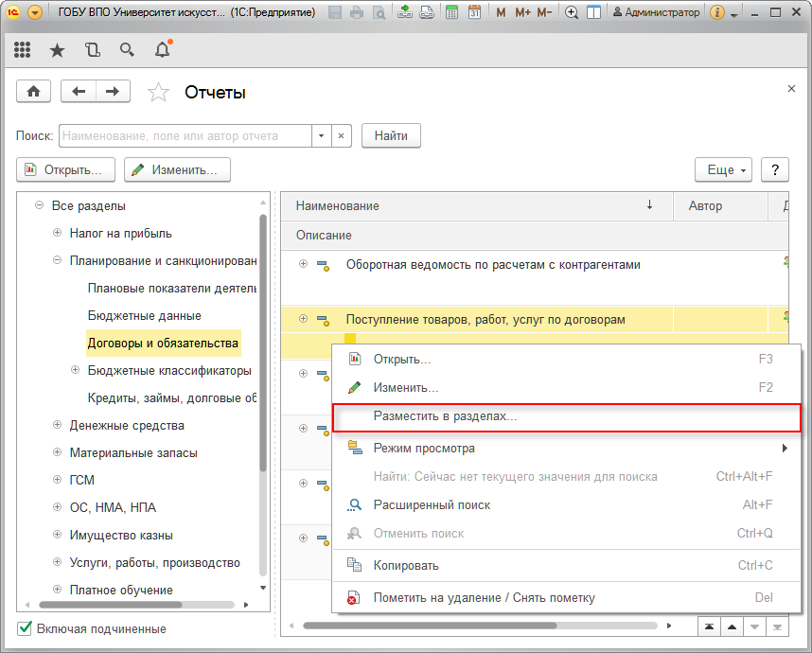Click the ? help button

(775, 169)
